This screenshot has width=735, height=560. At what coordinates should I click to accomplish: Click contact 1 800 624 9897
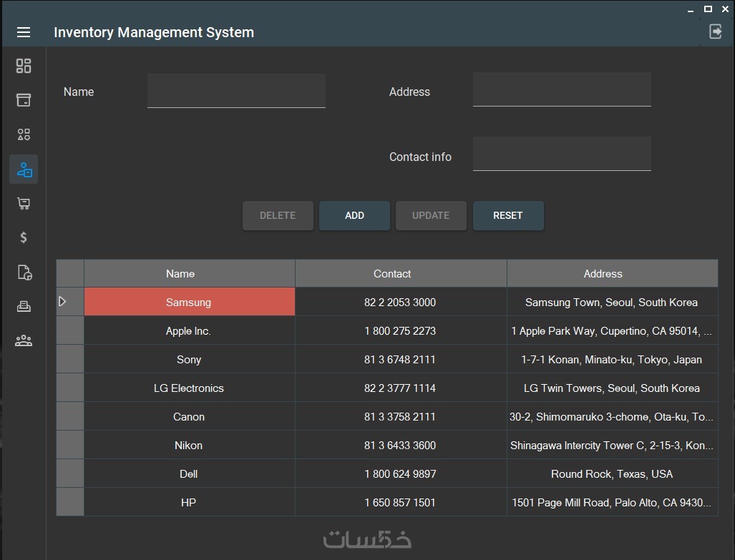click(x=401, y=473)
